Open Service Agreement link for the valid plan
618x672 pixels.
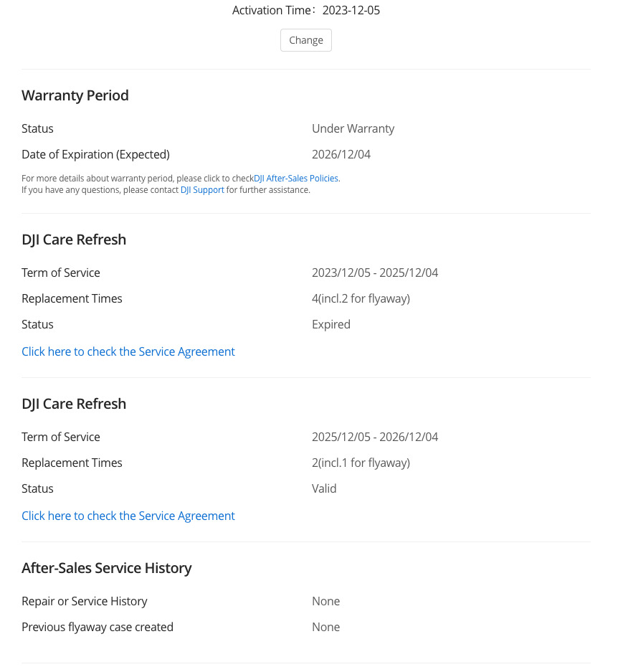[x=128, y=516]
